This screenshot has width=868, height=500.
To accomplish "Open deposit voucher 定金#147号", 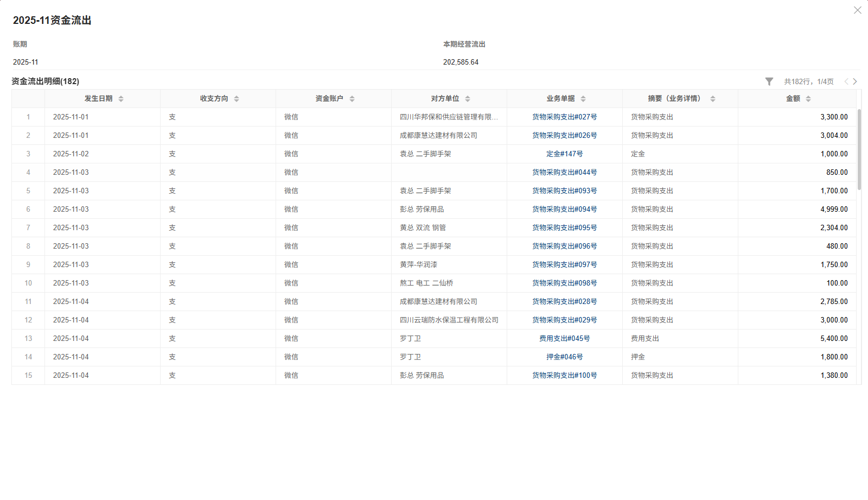I will [564, 154].
